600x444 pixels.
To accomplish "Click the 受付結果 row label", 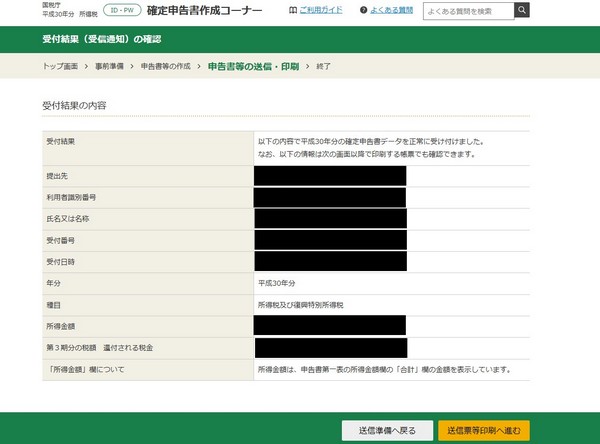I will [60, 141].
